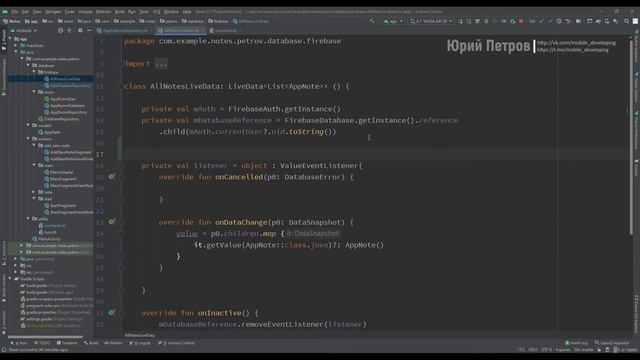
Task: Click the collapse-all icon in Project panel
Action: click(x=69, y=31)
